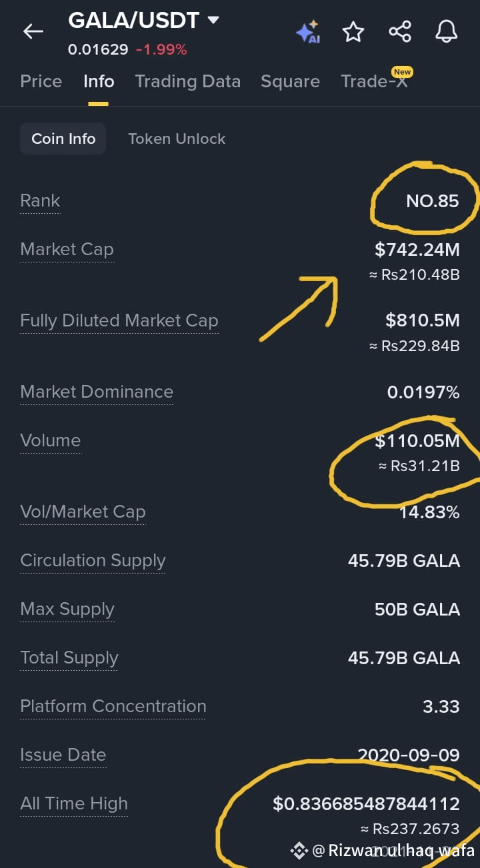Screen dimensions: 480x868
Task: Tap the Vol/Market Cap label
Action: [83, 512]
